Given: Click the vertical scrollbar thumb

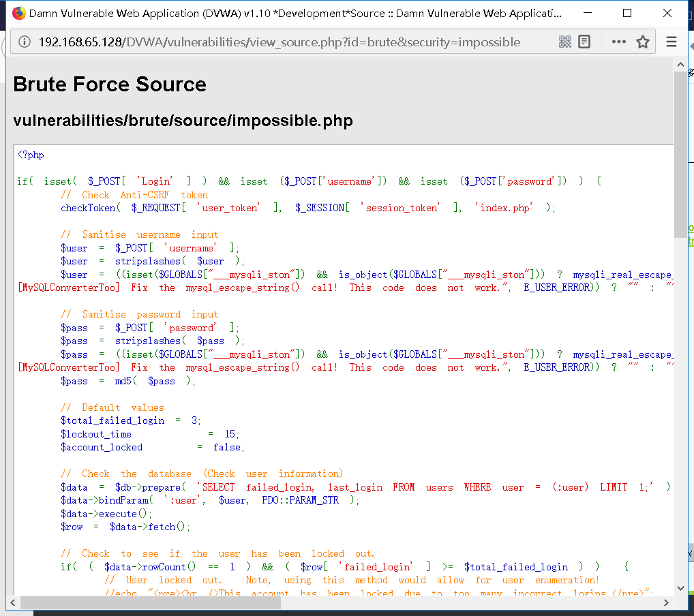Looking at the screenshot, I should pos(680,154).
